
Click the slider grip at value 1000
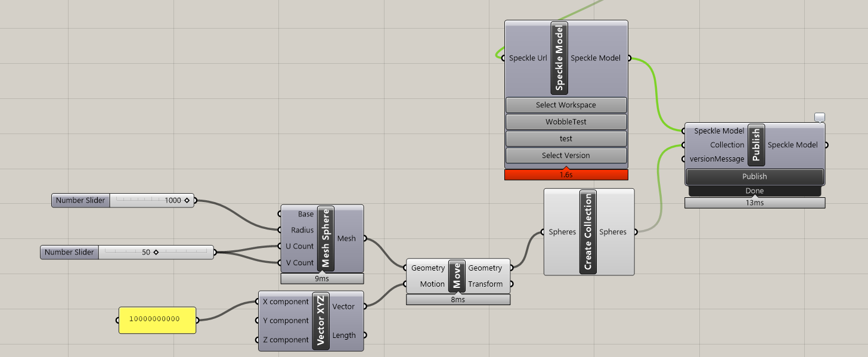(x=187, y=200)
